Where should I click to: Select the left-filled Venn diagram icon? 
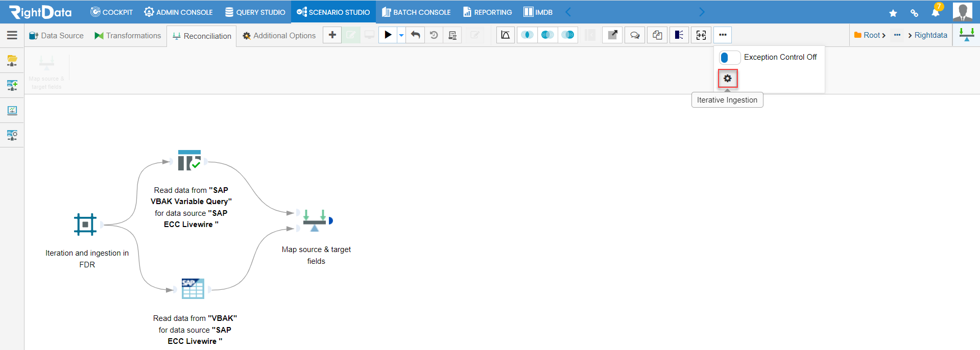tap(547, 35)
